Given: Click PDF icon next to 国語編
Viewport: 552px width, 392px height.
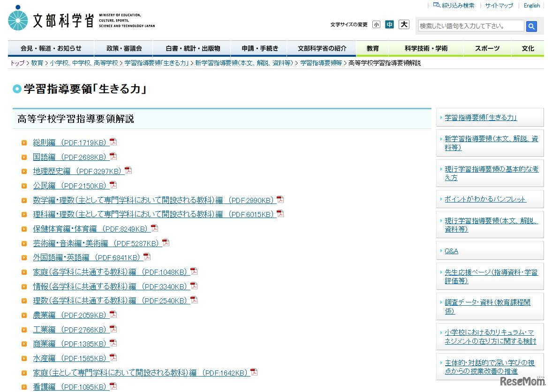Looking at the screenshot, I should tap(113, 157).
